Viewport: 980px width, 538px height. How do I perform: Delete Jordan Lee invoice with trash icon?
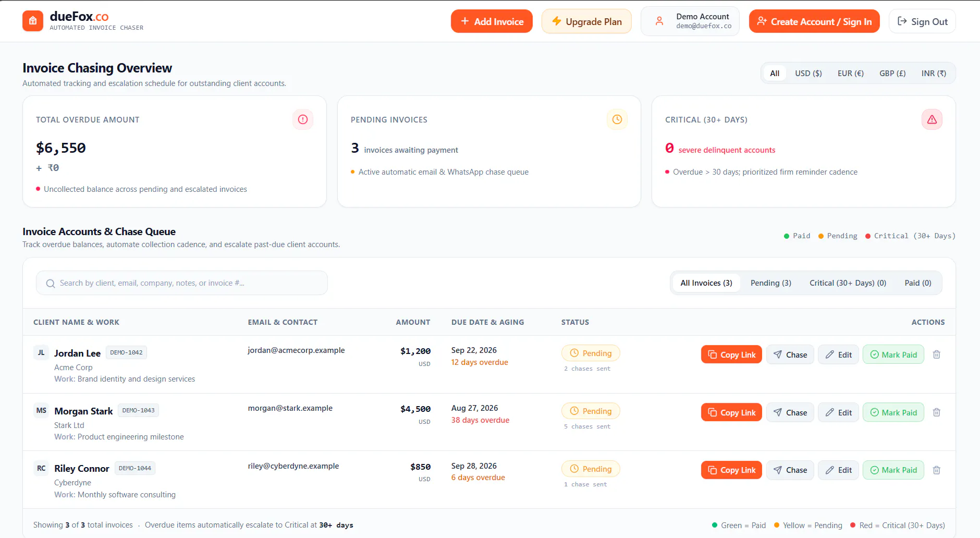tap(936, 354)
